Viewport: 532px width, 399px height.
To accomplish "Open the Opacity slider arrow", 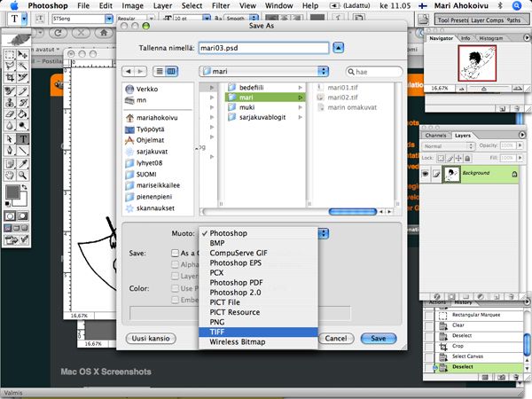I will 520,145.
